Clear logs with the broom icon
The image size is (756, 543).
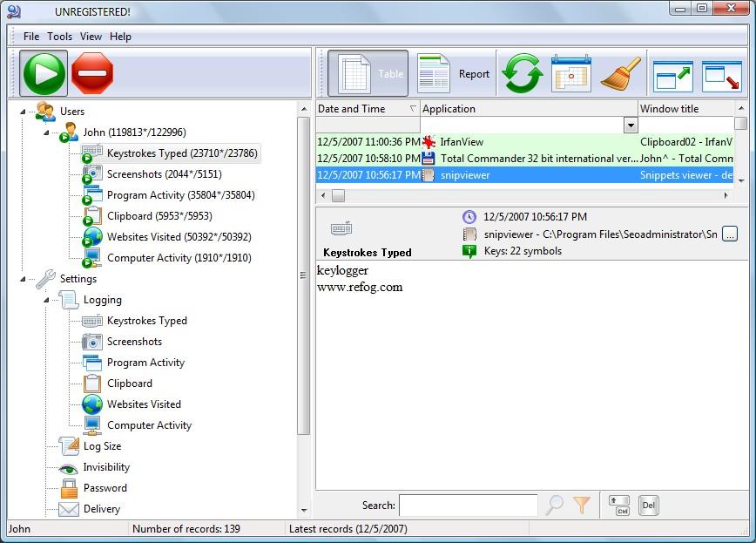(621, 73)
